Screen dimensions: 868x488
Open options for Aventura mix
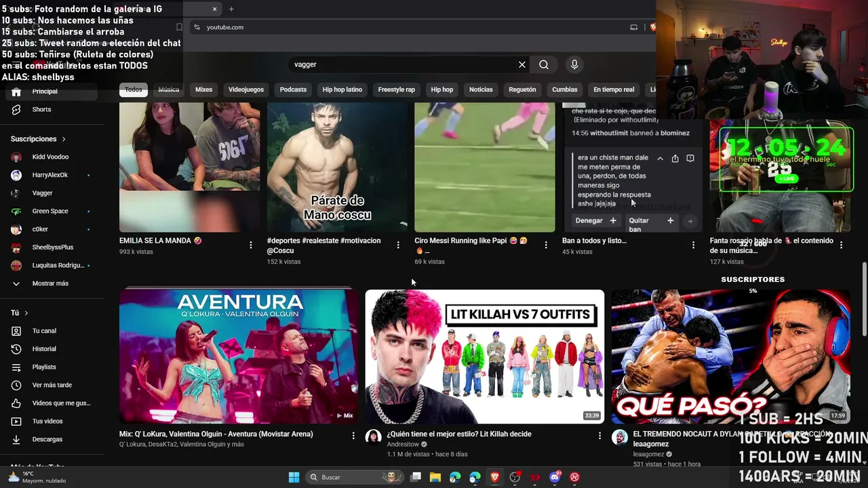[x=353, y=436]
